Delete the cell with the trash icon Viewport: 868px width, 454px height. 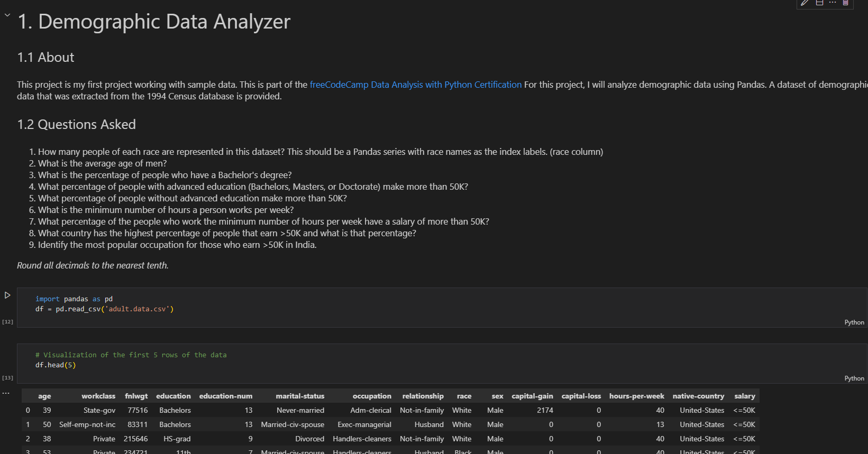pyautogui.click(x=846, y=3)
